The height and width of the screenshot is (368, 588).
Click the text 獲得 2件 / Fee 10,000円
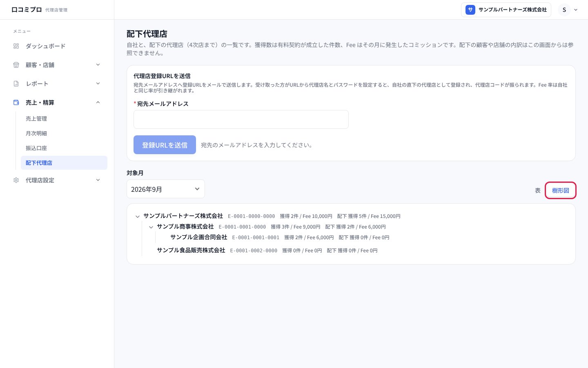[x=306, y=216]
